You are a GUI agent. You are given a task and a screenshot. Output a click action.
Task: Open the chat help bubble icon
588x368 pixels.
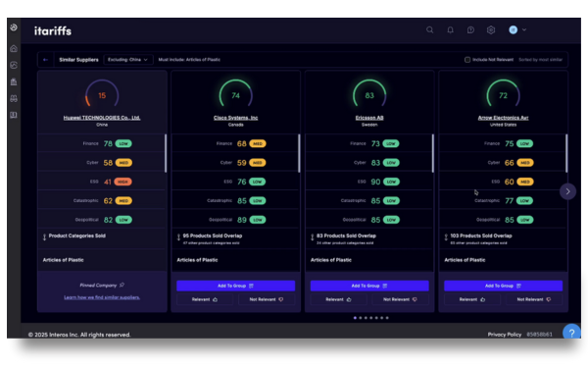[x=470, y=30]
